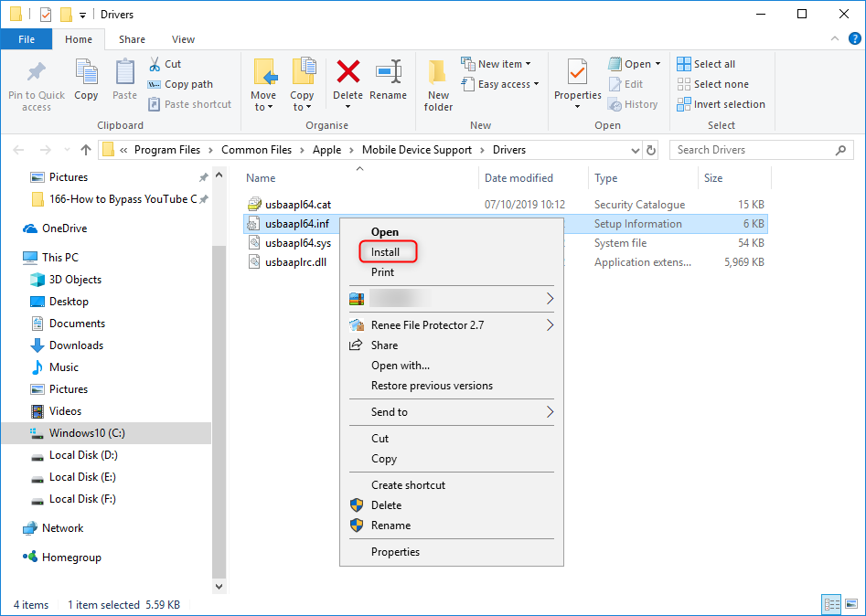Screen dimensions: 866x616
Task: Click the Up one level arrow
Action: 86,150
